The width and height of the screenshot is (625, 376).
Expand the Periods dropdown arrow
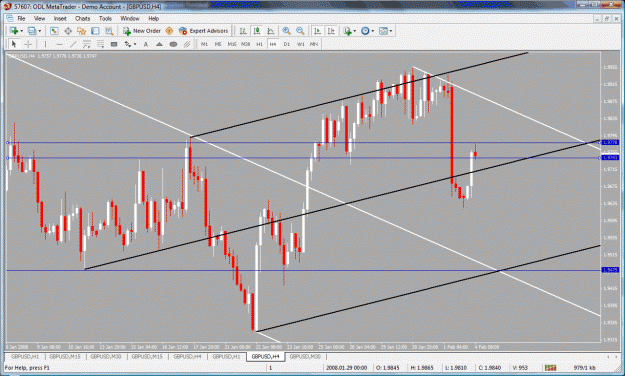click(x=373, y=31)
